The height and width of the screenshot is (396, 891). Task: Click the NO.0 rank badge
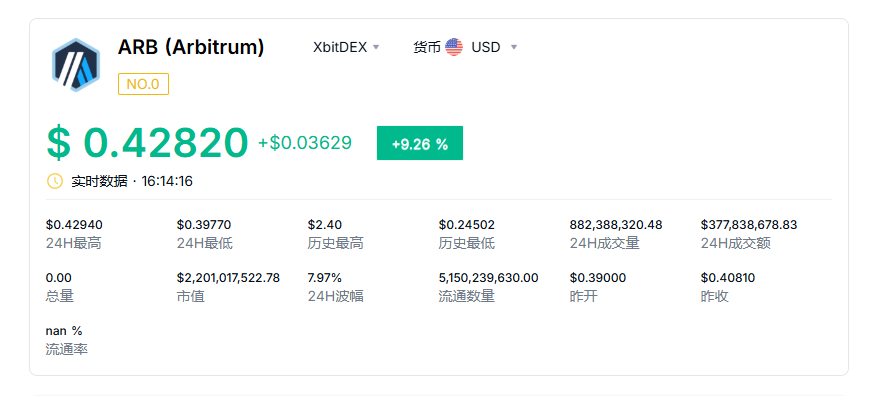[x=143, y=84]
